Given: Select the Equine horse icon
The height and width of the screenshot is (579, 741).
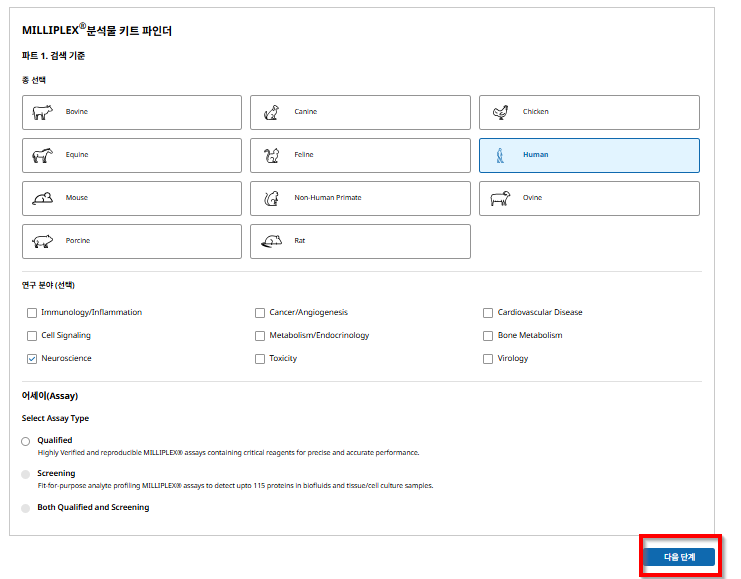Looking at the screenshot, I should (42, 155).
